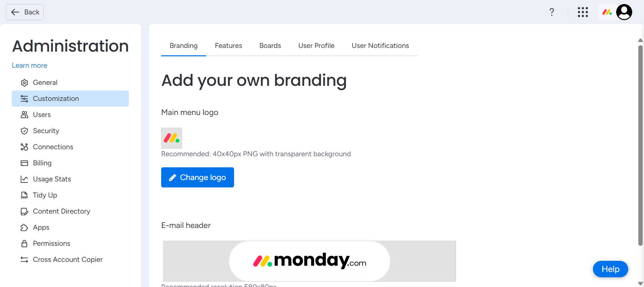Screen dimensions: 644x287
Task: Click the Change logo button
Action: 197,177
